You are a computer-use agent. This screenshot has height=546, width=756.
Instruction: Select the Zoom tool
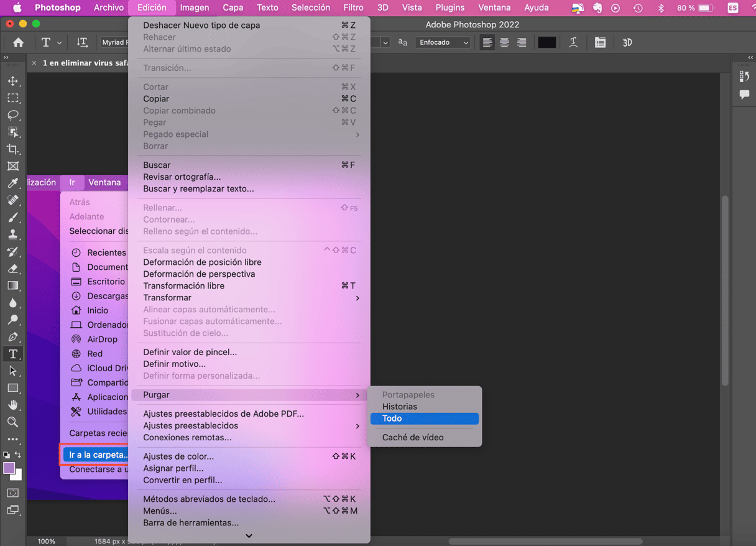[x=12, y=422]
